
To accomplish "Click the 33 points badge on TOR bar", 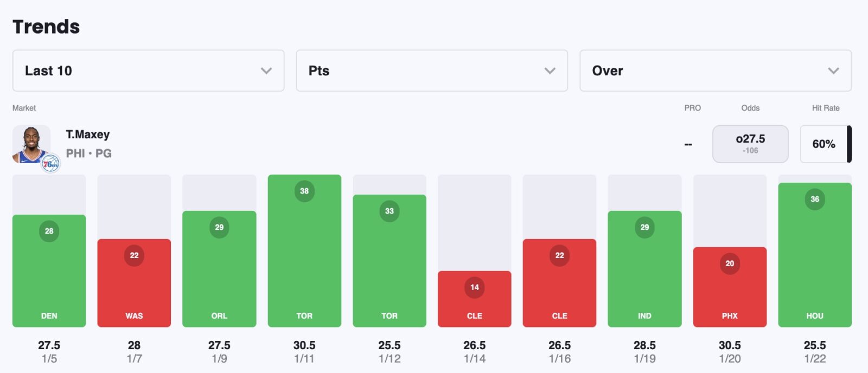I will point(390,211).
